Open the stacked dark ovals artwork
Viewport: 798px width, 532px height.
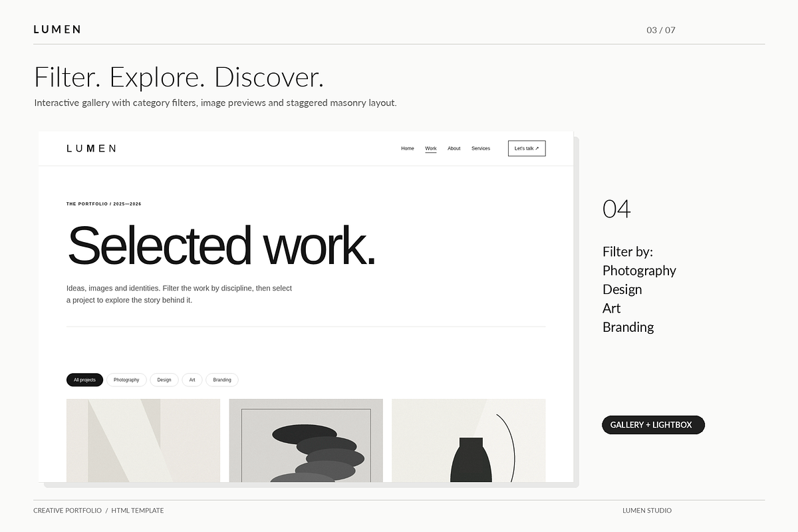pos(306,440)
